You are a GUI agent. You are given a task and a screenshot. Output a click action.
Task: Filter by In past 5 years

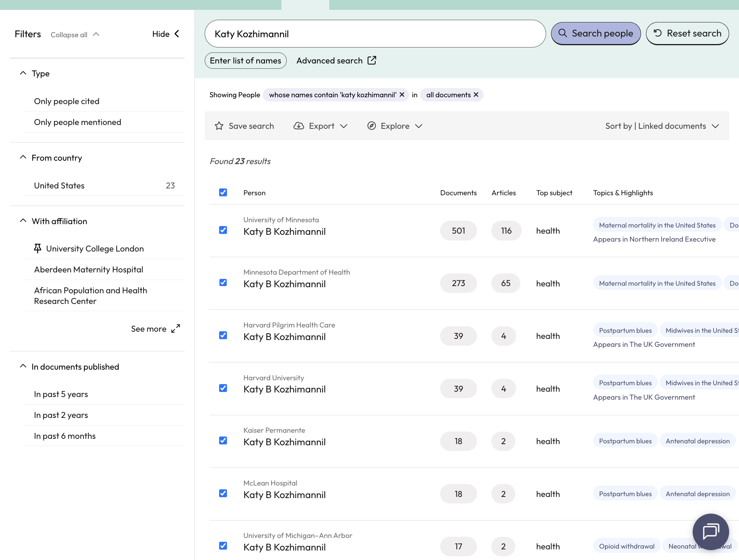104,394
